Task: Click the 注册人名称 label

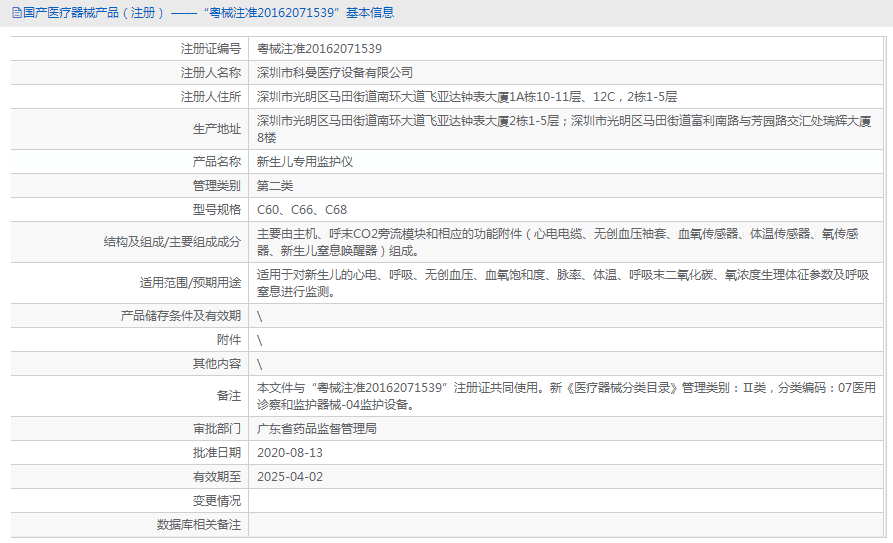Action: coord(211,73)
